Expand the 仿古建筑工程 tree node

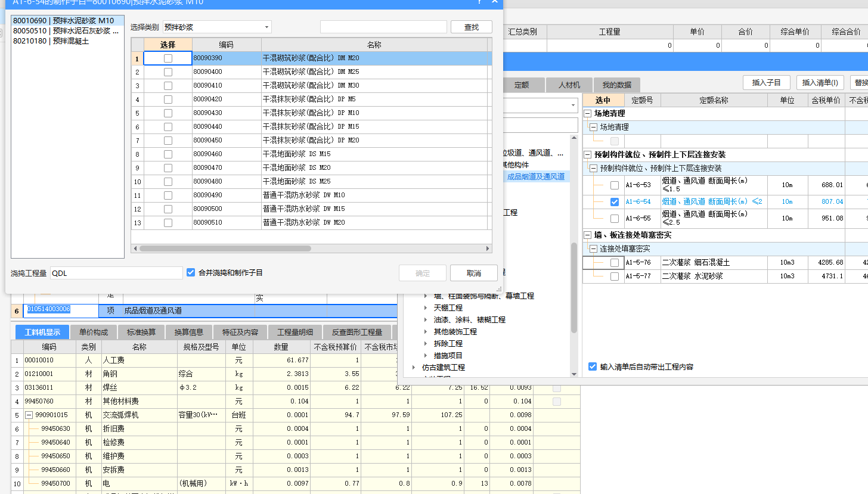(414, 368)
